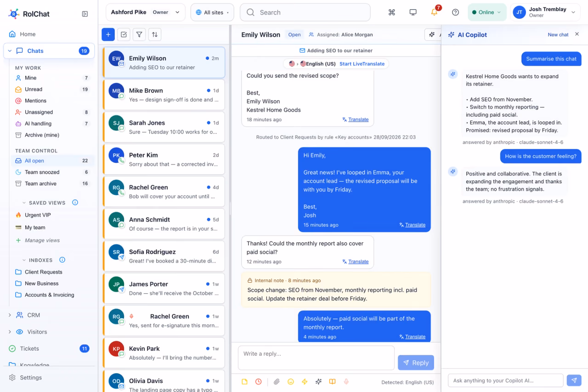Open the chat filter funnel icon
The image size is (588, 392).
click(x=139, y=34)
